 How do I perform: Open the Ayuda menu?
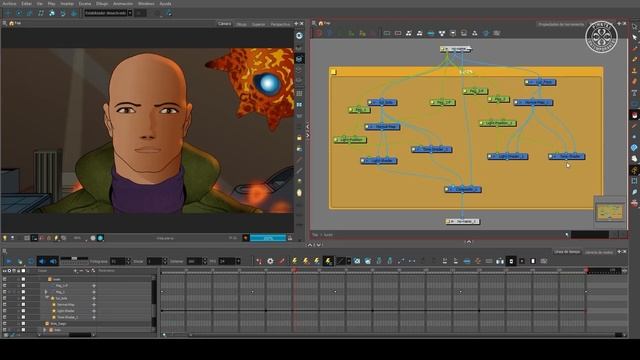165,4
